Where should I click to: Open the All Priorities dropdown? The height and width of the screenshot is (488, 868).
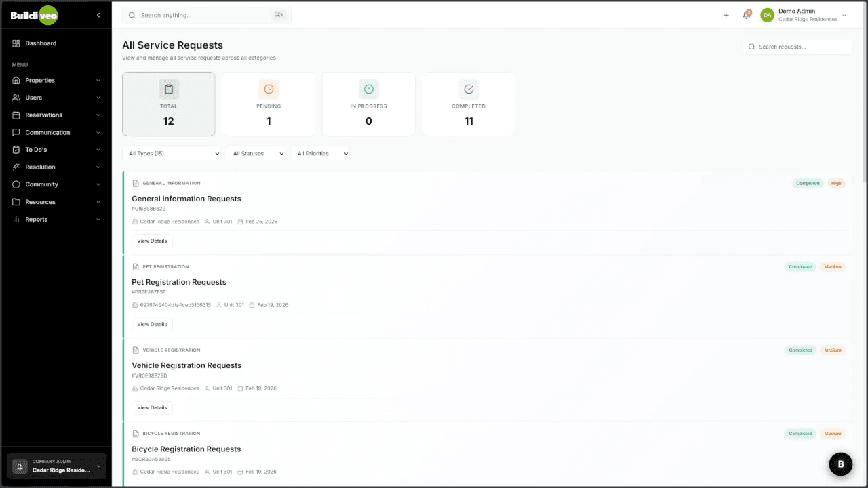pos(320,153)
